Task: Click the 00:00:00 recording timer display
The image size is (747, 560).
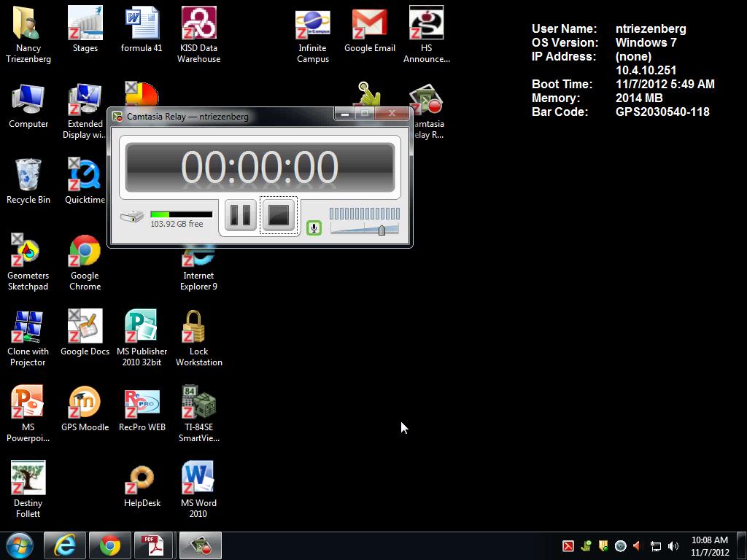Action: click(x=260, y=167)
